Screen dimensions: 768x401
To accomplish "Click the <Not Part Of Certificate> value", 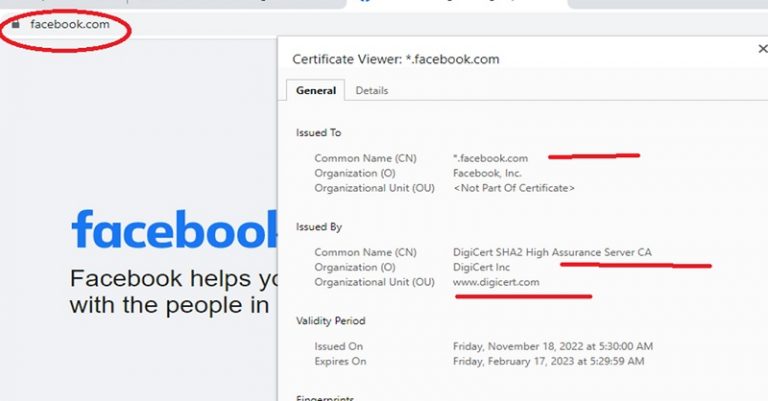I will coord(514,188).
